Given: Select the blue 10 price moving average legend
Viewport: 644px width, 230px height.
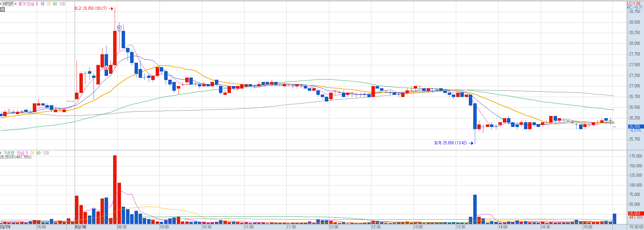Looking at the screenshot, I should 42,4.
